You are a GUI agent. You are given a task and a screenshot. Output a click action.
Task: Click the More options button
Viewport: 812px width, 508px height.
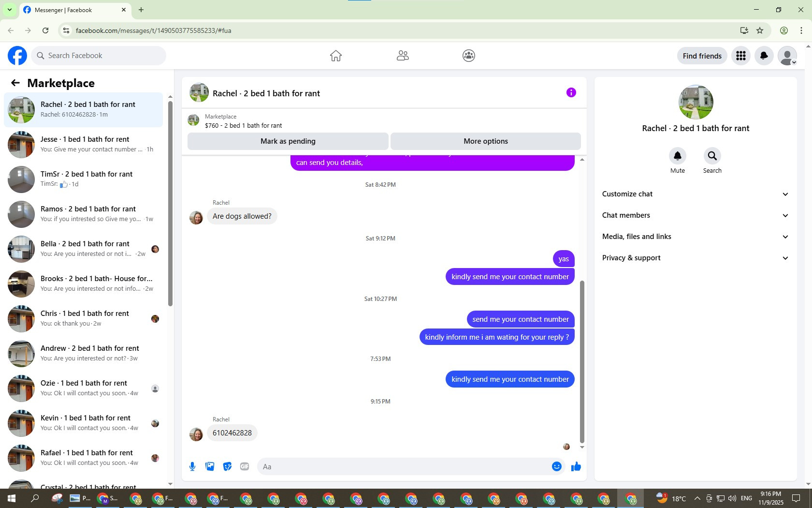tap(486, 141)
